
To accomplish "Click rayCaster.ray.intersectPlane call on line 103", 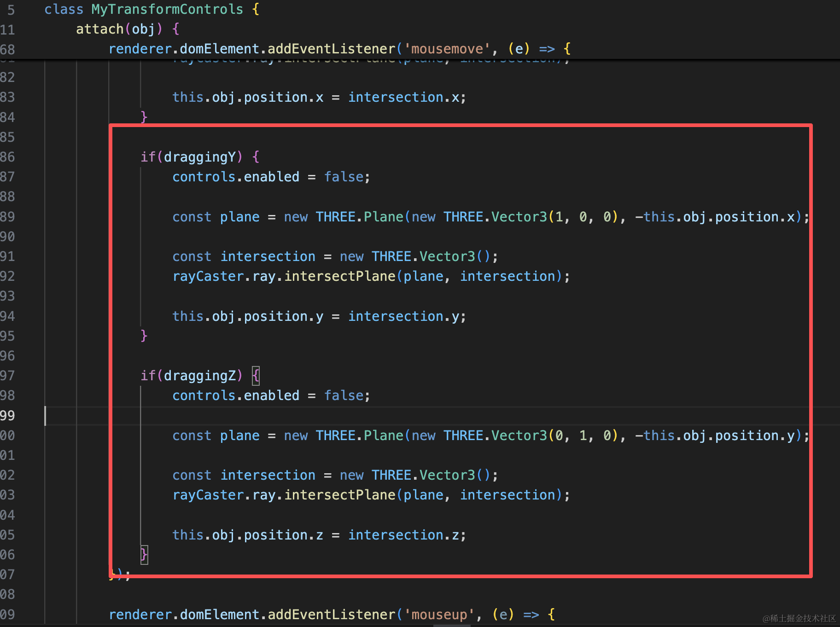I will (x=371, y=495).
